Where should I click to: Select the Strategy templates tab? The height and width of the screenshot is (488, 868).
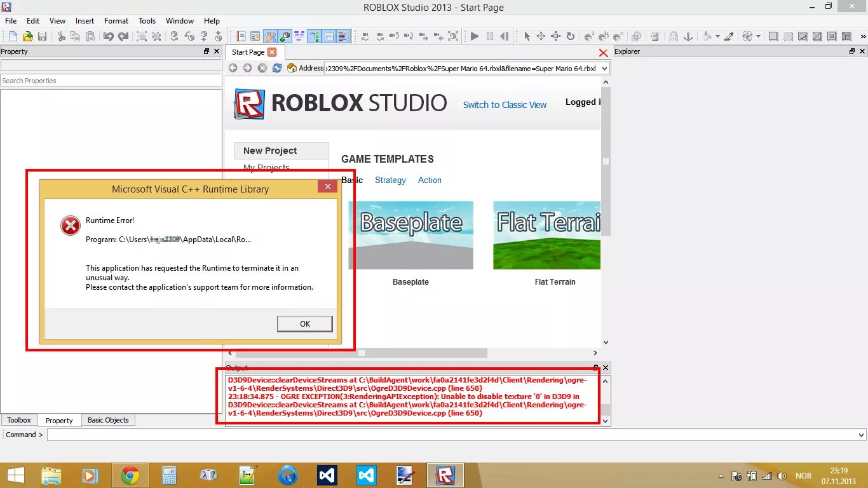coord(390,180)
